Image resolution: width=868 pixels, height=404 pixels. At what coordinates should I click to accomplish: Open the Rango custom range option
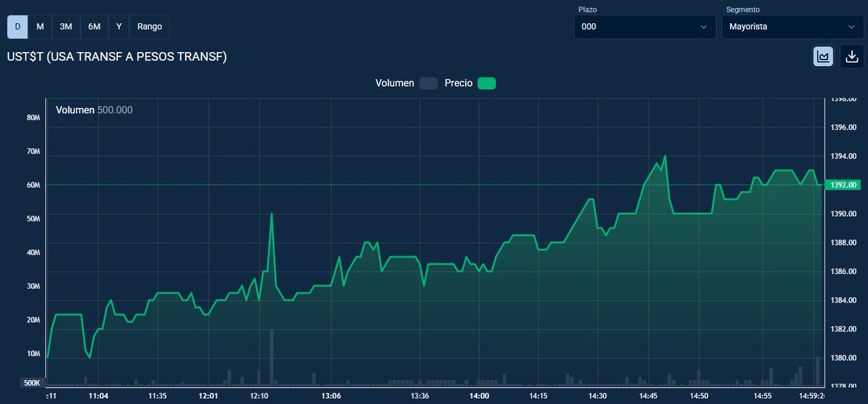(150, 27)
